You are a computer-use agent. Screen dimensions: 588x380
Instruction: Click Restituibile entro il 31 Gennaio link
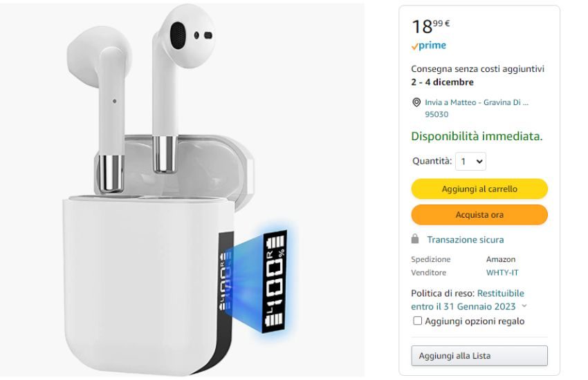[x=468, y=300]
